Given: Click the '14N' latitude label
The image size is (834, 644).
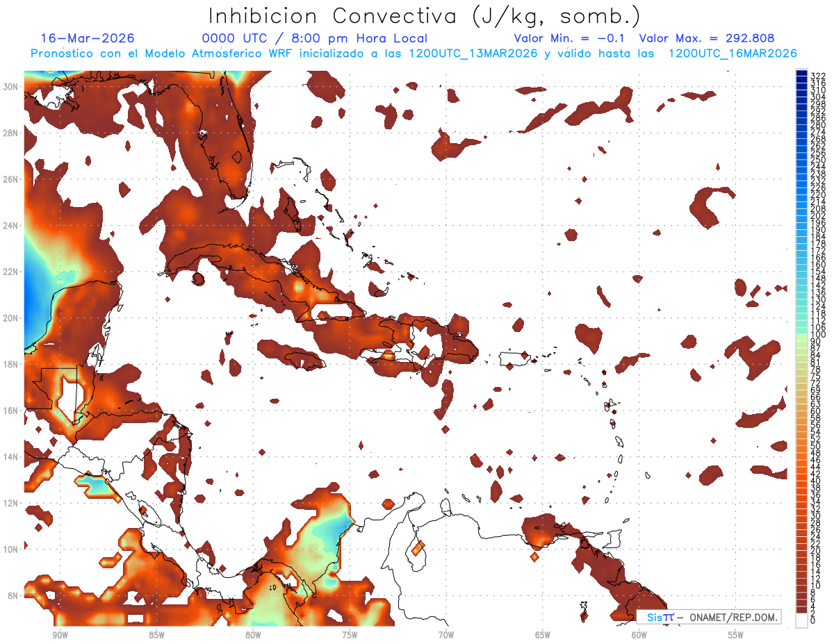Looking at the screenshot, I should coord(12,456).
